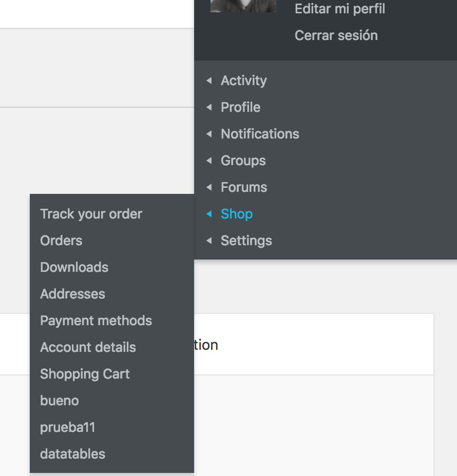
Task: Collapse the highlighted Shop arrow
Action: pyautogui.click(x=209, y=214)
